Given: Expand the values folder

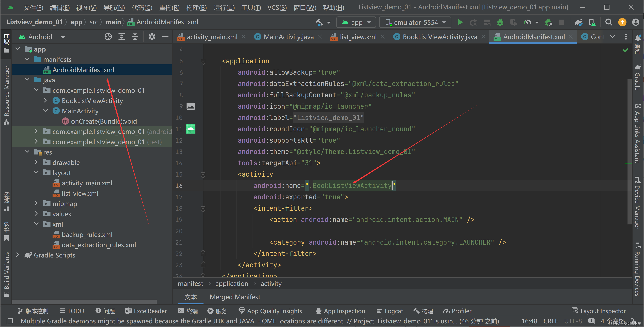Looking at the screenshot, I should [36, 214].
